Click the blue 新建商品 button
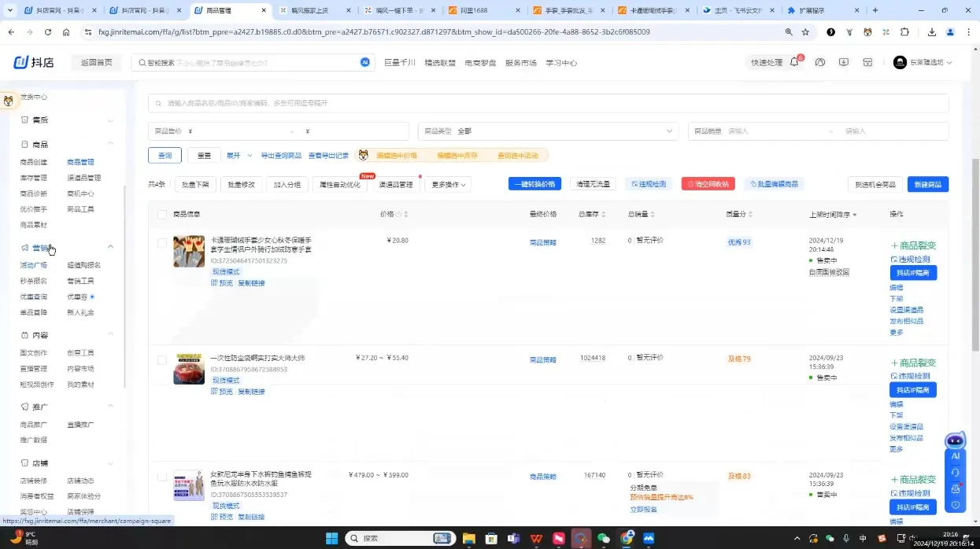Image resolution: width=980 pixels, height=549 pixels. (927, 183)
